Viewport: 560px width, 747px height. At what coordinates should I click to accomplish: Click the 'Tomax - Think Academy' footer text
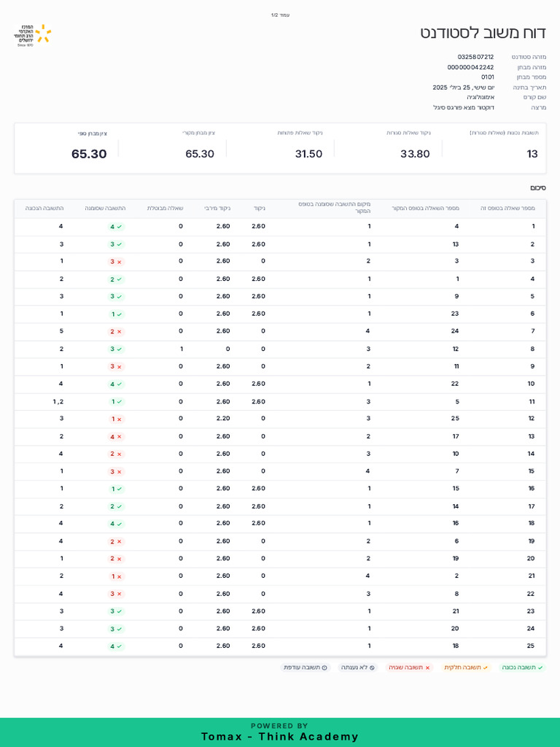click(x=280, y=737)
